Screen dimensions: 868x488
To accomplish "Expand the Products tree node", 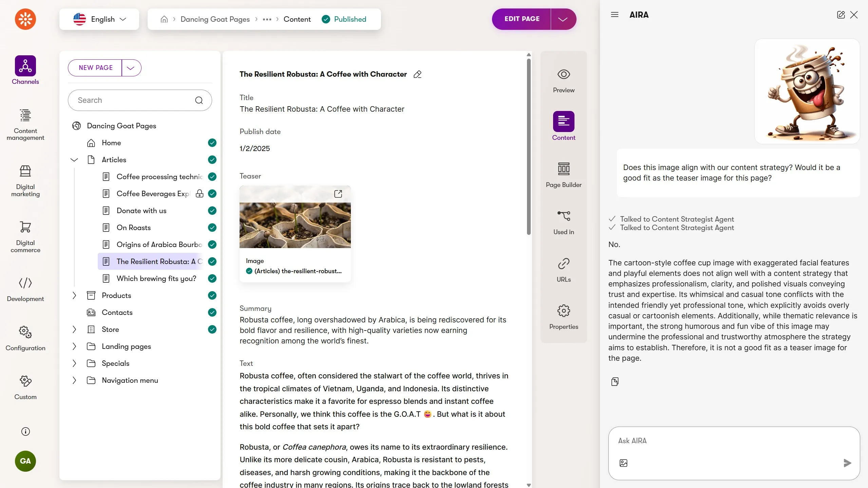I will coord(74,296).
